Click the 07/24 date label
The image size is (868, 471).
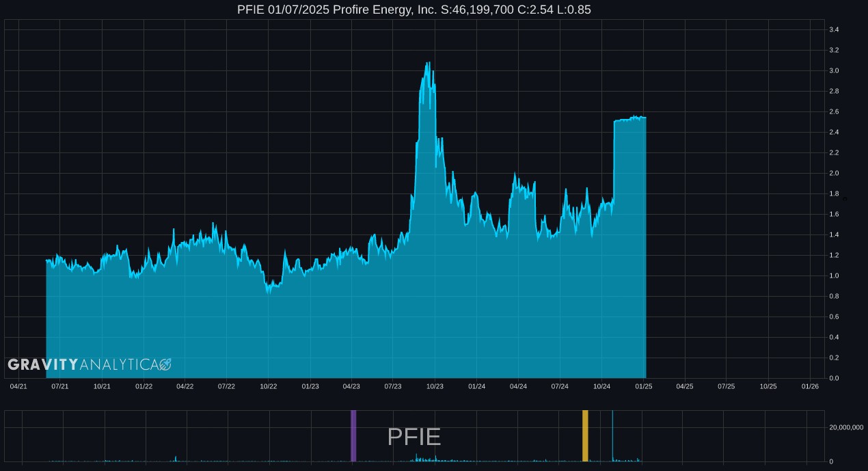[560, 386]
